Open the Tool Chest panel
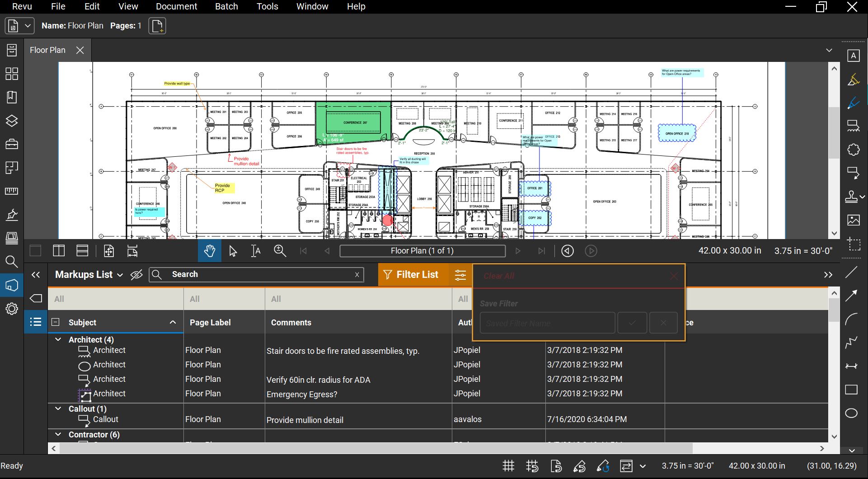The image size is (868, 479). pyautogui.click(x=12, y=144)
